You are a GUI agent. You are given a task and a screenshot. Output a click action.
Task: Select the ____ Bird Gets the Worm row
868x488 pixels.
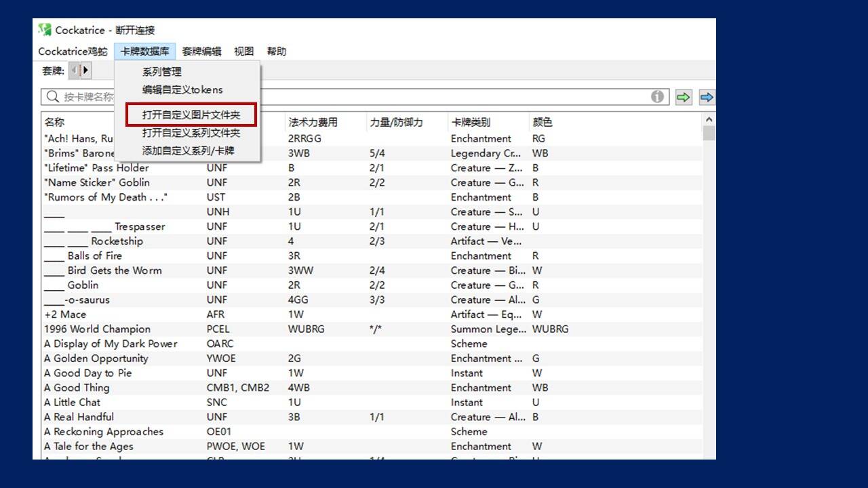pyautogui.click(x=372, y=270)
